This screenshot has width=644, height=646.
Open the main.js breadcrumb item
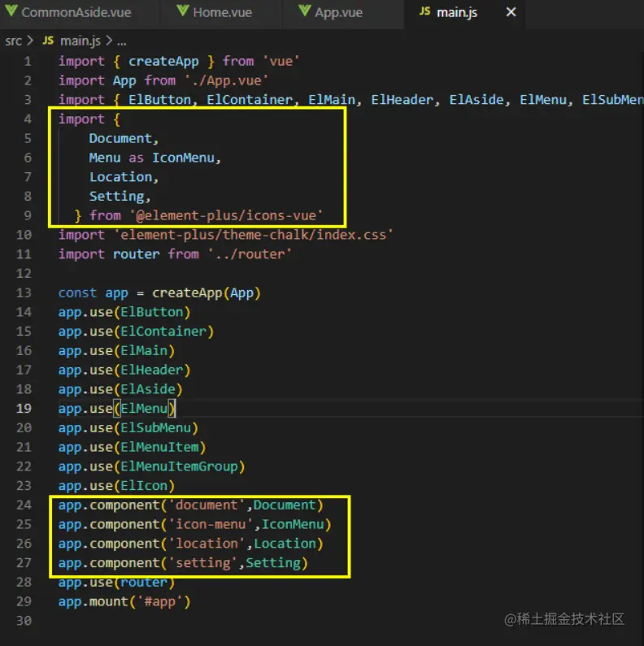click(80, 41)
